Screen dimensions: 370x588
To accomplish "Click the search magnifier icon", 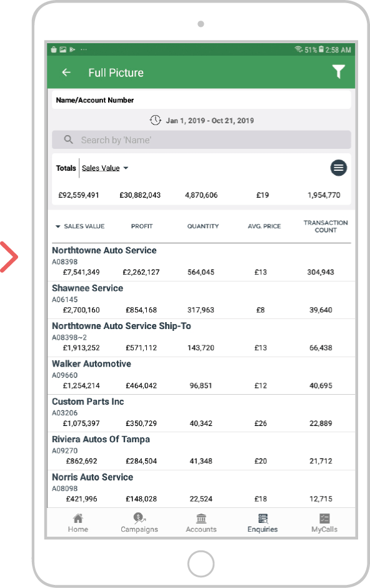I will 68,140.
